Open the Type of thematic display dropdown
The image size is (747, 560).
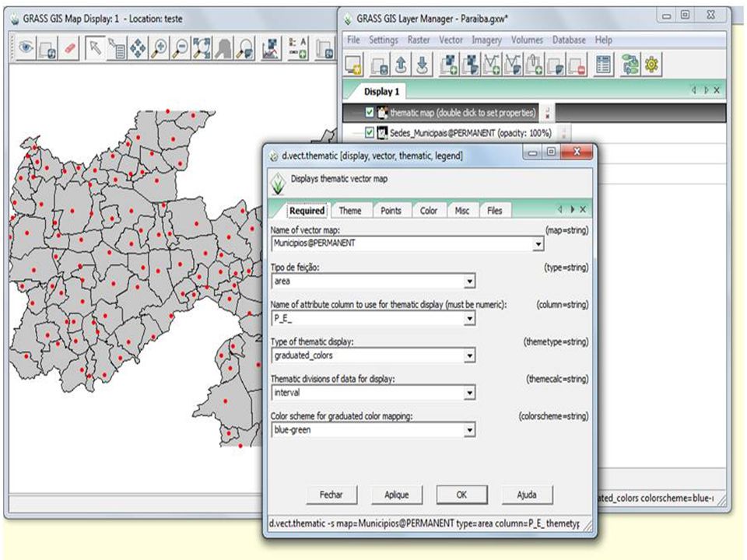point(470,355)
